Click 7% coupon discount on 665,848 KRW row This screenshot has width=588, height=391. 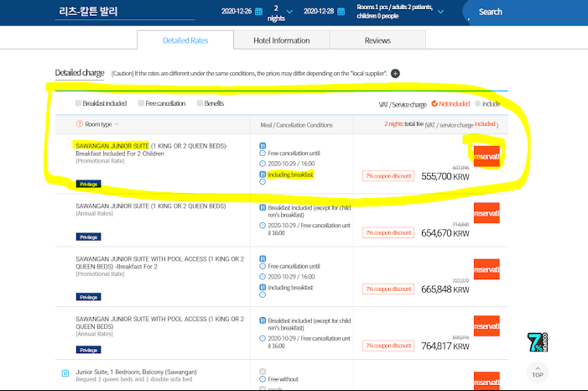click(388, 289)
